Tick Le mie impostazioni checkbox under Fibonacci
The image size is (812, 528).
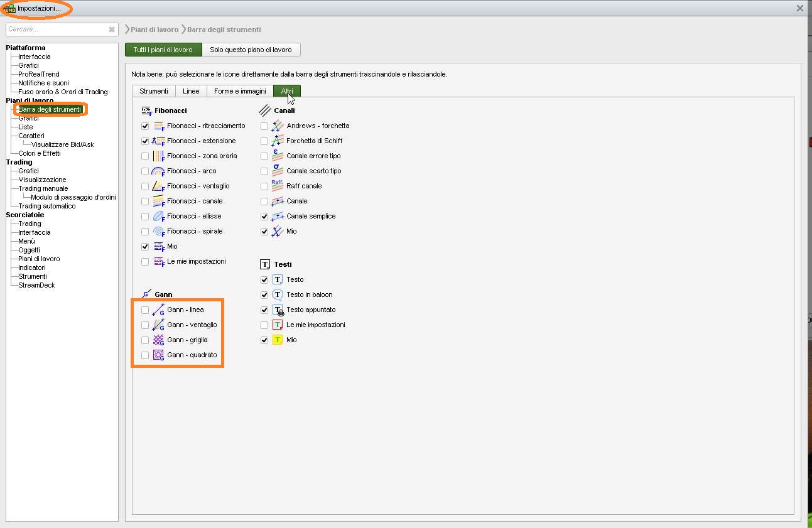point(145,261)
